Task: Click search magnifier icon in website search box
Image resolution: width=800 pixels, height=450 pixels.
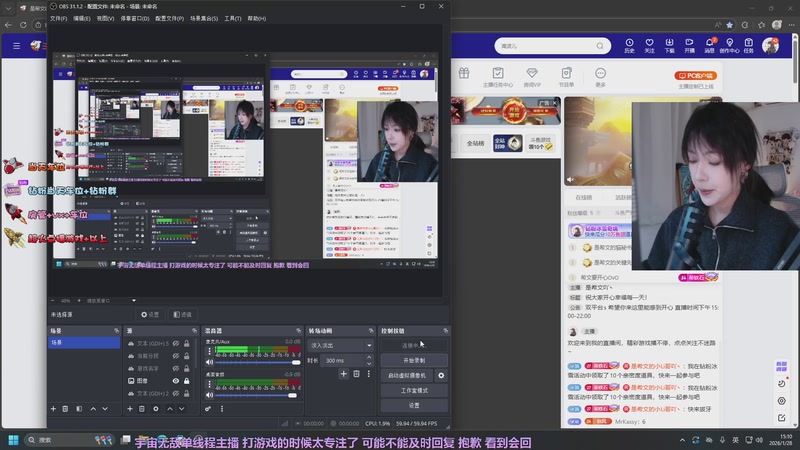Action: (x=600, y=46)
